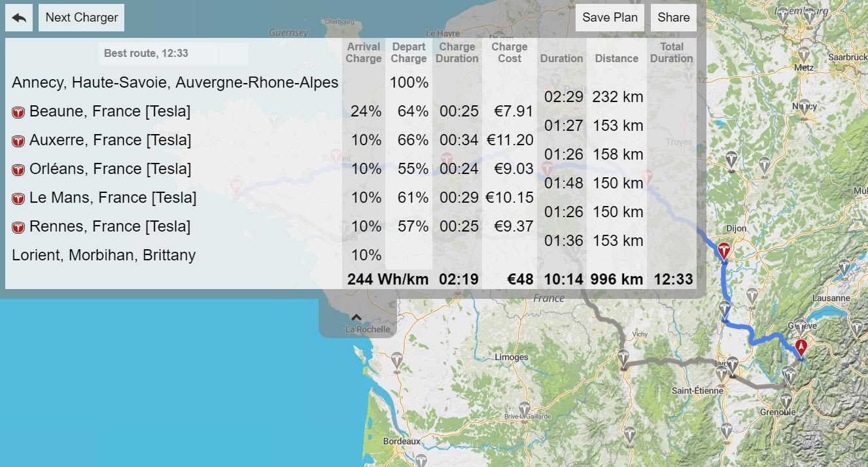The width and height of the screenshot is (868, 467).
Task: Click the Lorient, Morbihan, Brittany destination
Action: click(104, 256)
